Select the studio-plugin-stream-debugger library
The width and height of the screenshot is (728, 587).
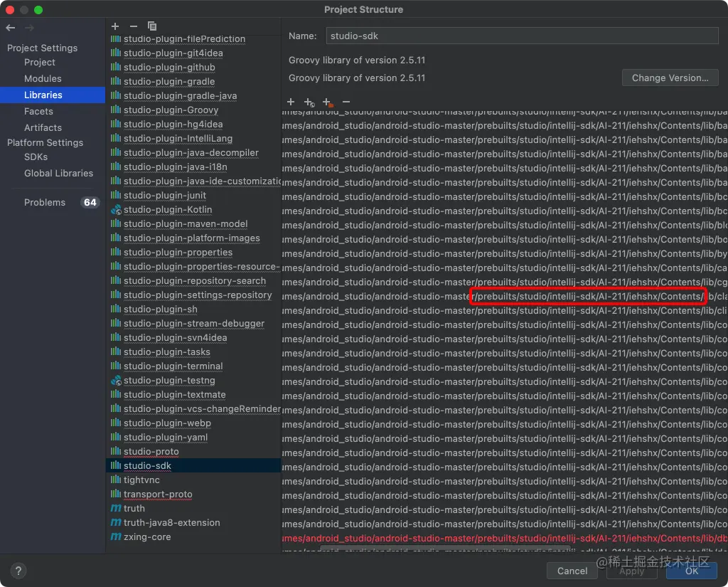tap(193, 324)
